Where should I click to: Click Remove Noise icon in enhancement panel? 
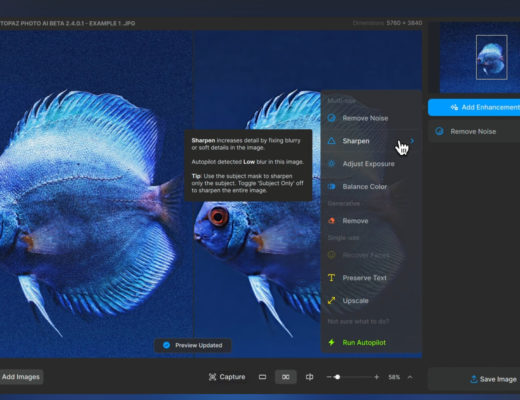pyautogui.click(x=439, y=131)
